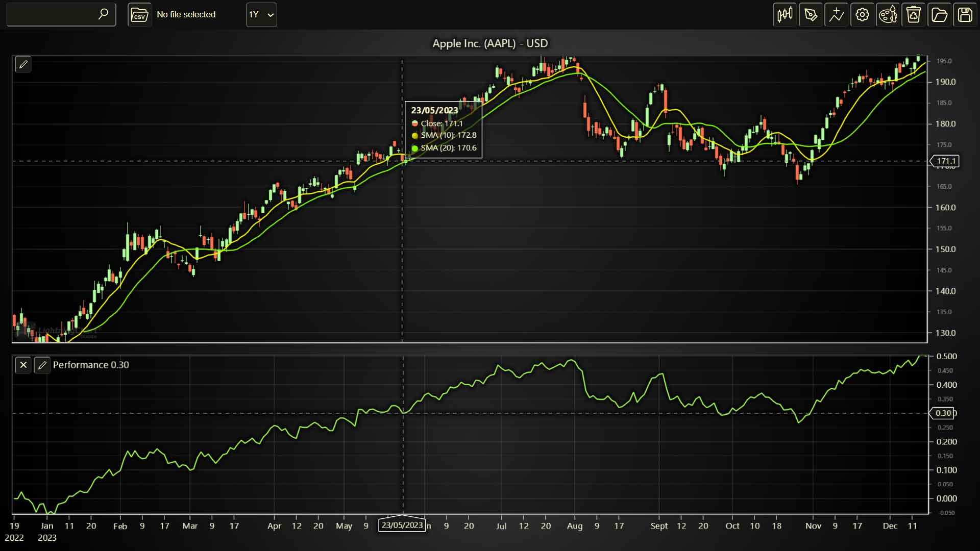The width and height of the screenshot is (980, 551).
Task: Click the Sept label on time axis
Action: coord(659,526)
